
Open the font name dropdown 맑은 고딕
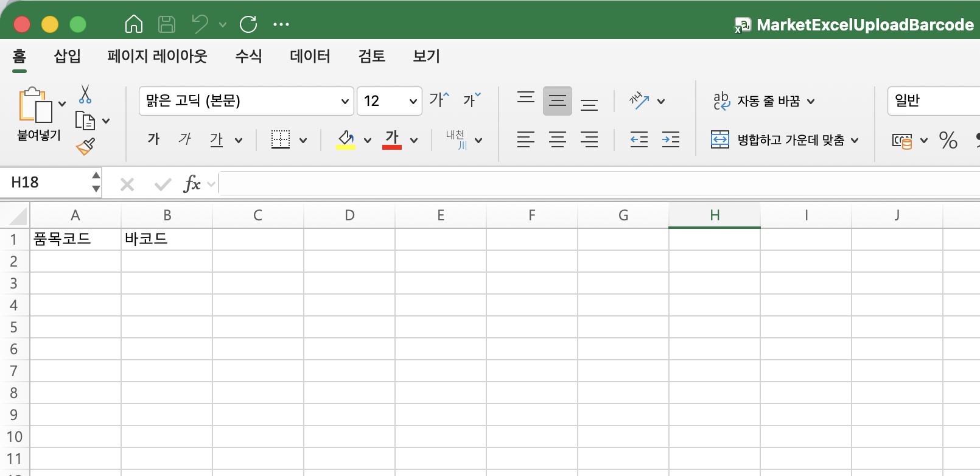click(246, 101)
